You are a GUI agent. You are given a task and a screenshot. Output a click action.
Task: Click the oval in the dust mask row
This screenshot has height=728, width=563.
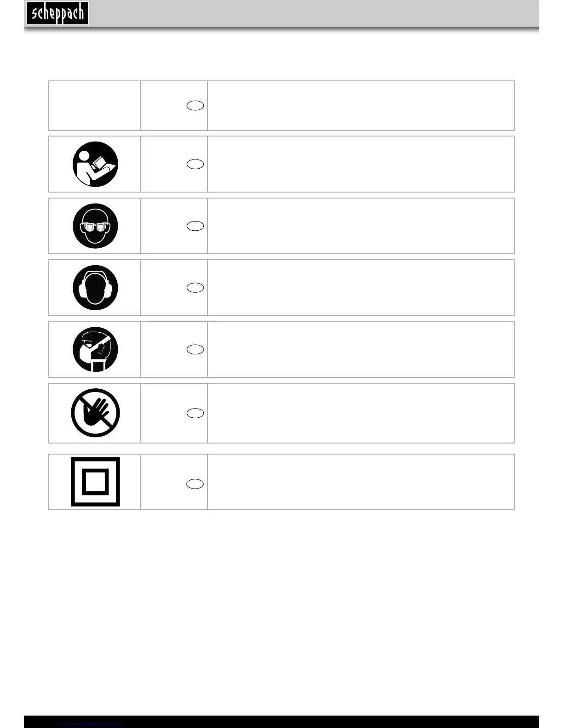(195, 349)
